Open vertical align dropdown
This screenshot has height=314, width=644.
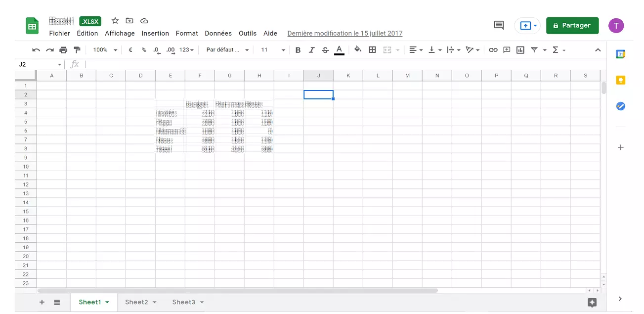point(435,50)
